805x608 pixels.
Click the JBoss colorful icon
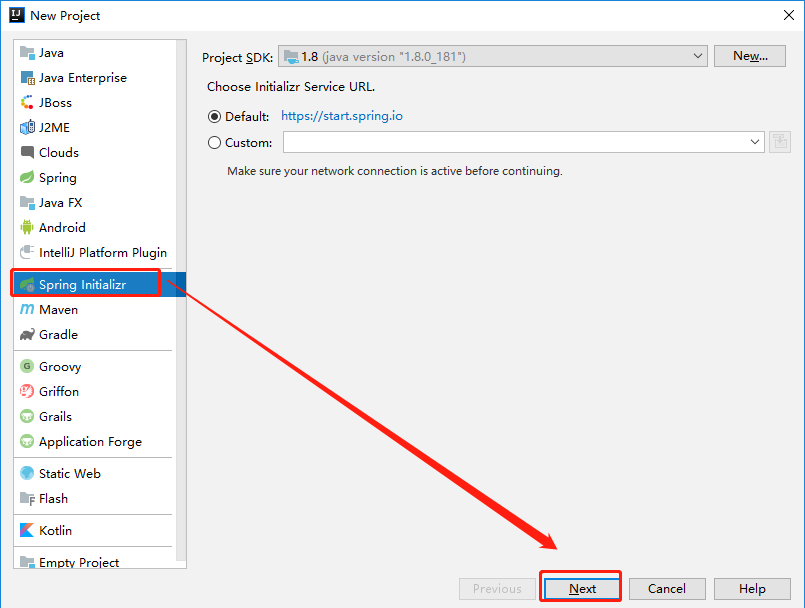pyautogui.click(x=27, y=103)
